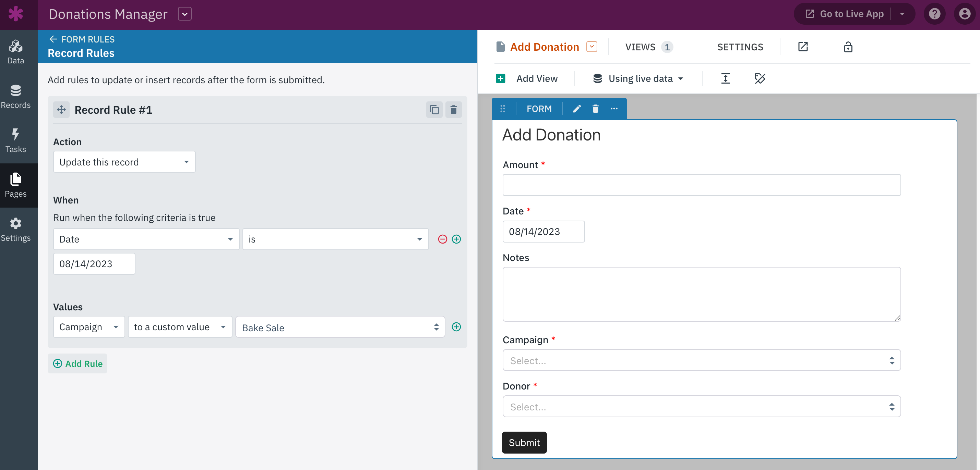980x470 pixels.
Task: Delete Record Rule #1 with trash icon
Action: click(453, 110)
